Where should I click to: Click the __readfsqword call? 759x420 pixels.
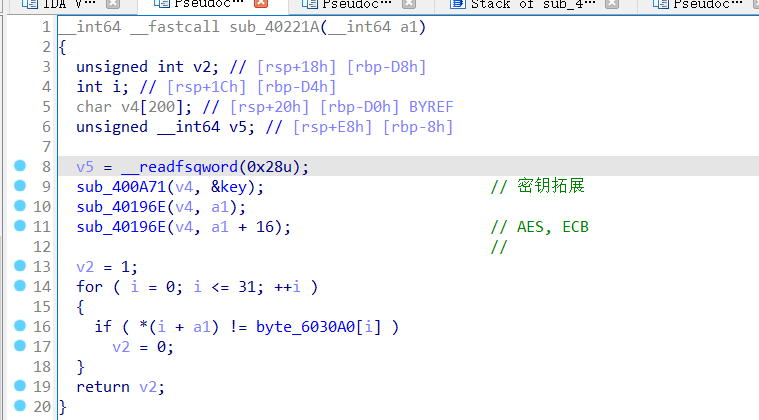pyautogui.click(x=179, y=167)
